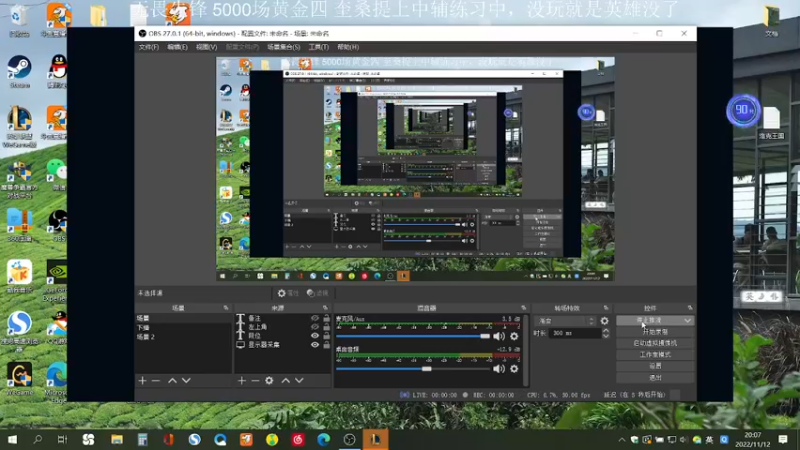Move the scene up in the Scenes list

[172, 381]
